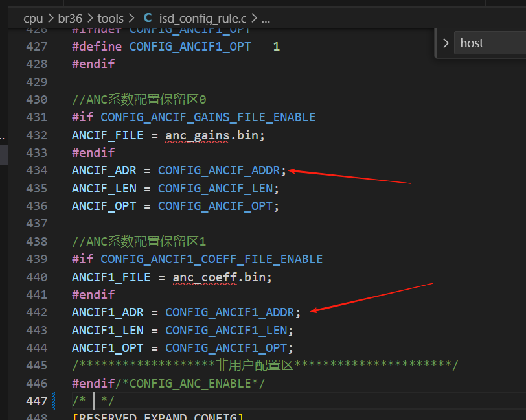
Task: Click the ANCIF_LEN key on line 435
Action: (x=104, y=189)
